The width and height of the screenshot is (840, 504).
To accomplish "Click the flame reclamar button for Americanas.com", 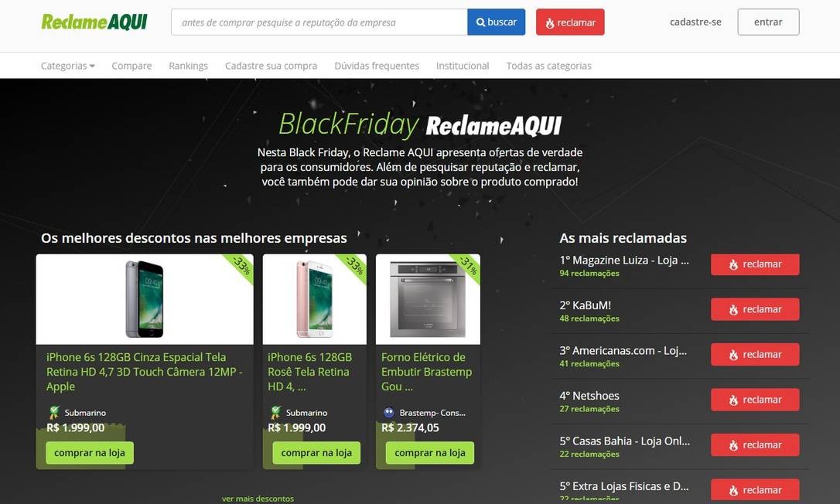I will (x=755, y=355).
